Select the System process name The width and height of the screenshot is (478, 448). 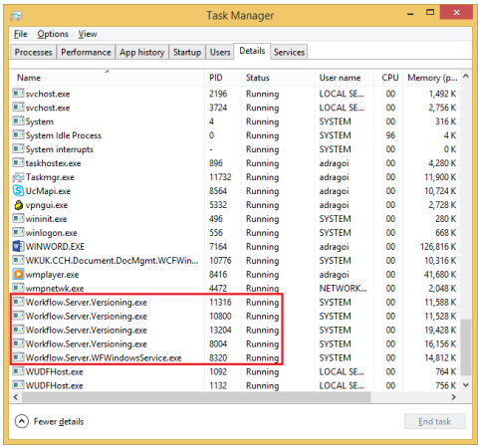tap(40, 121)
